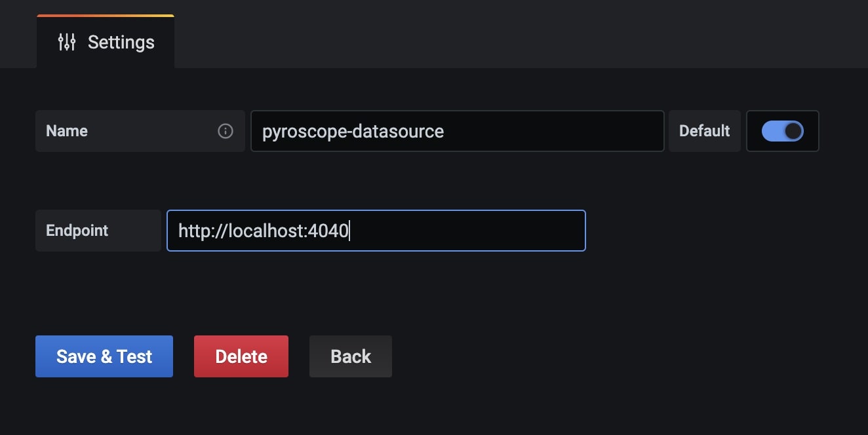Image resolution: width=868 pixels, height=435 pixels.
Task: Place cursor in http://localhost:4040 text
Action: pos(264,231)
